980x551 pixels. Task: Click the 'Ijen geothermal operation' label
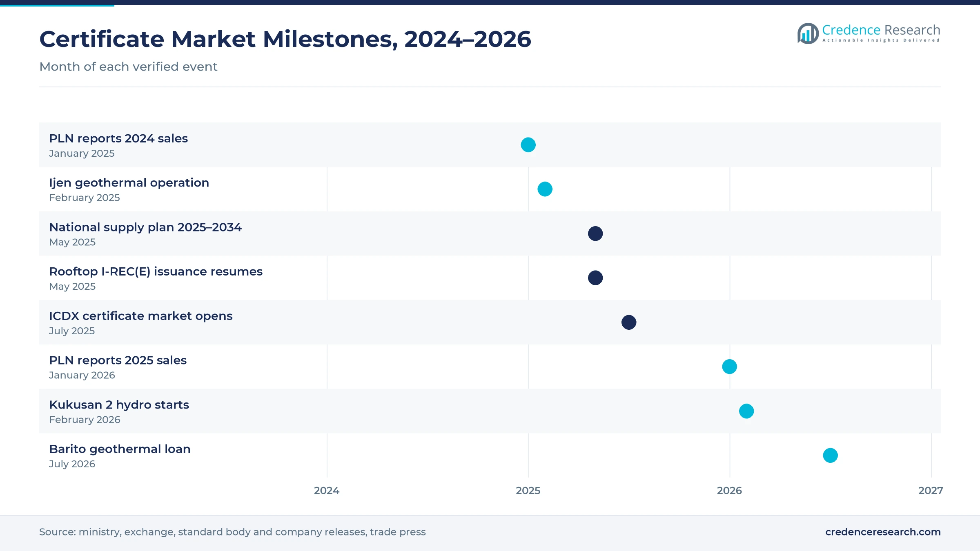tap(129, 183)
